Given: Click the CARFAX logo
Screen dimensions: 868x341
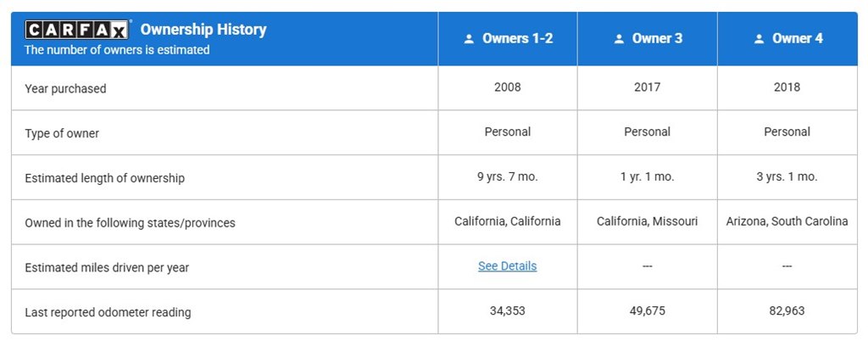Looking at the screenshot, I should tap(77, 30).
